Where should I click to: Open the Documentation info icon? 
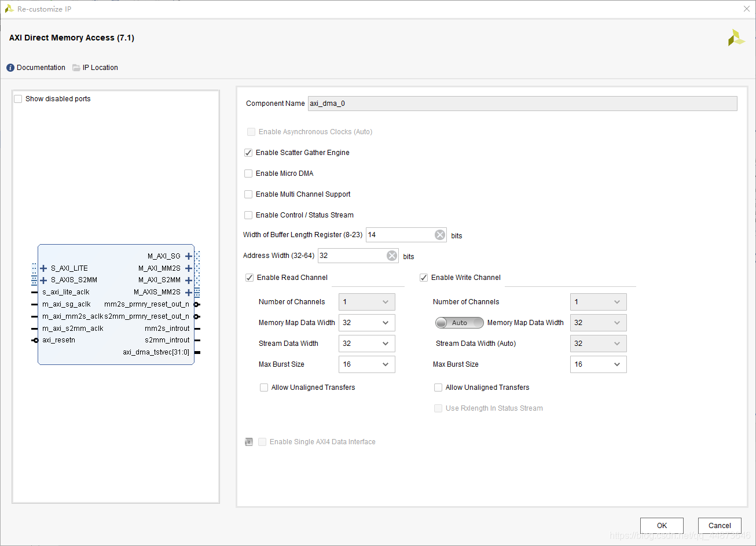coord(10,68)
